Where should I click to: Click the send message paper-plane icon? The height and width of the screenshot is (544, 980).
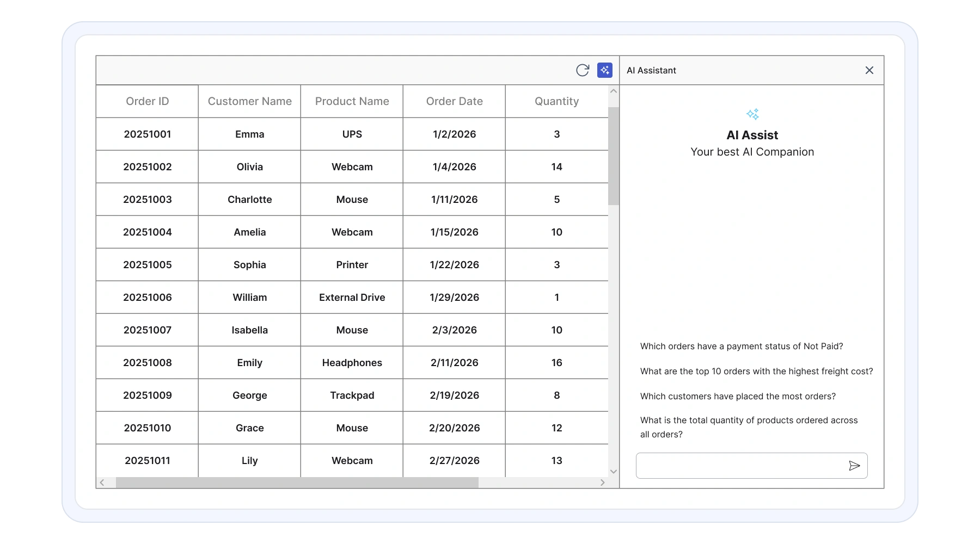[855, 466]
